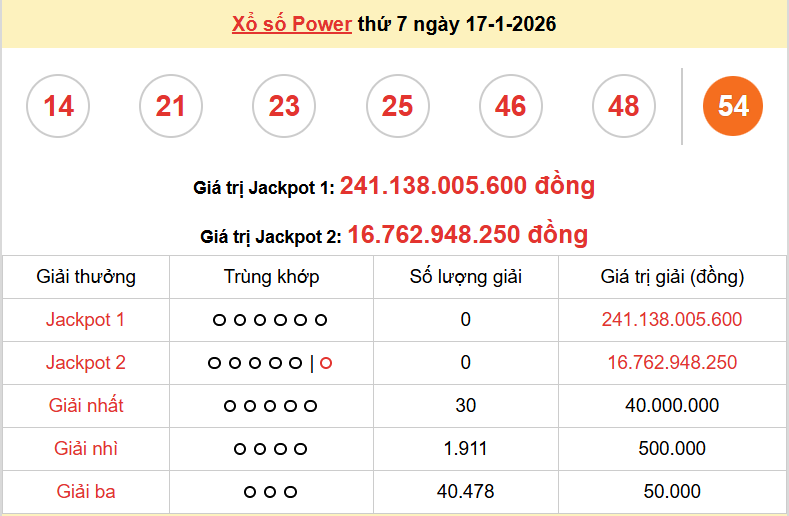This screenshot has height=516, width=789.
Task: Click the "Số lượng giải" column header
Action: (x=466, y=277)
